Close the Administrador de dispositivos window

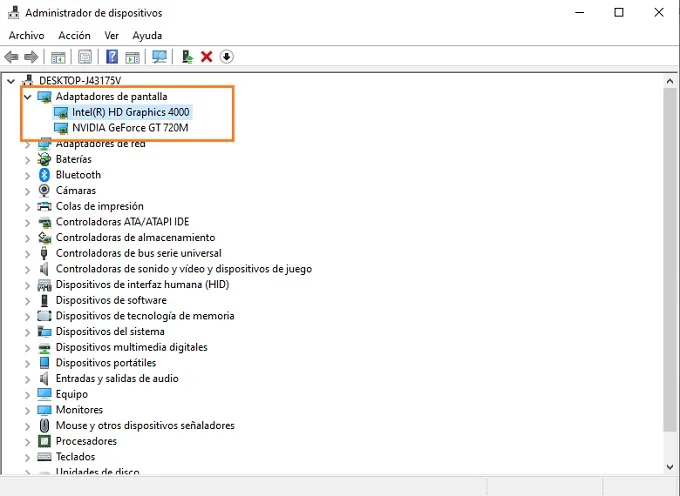pyautogui.click(x=659, y=13)
